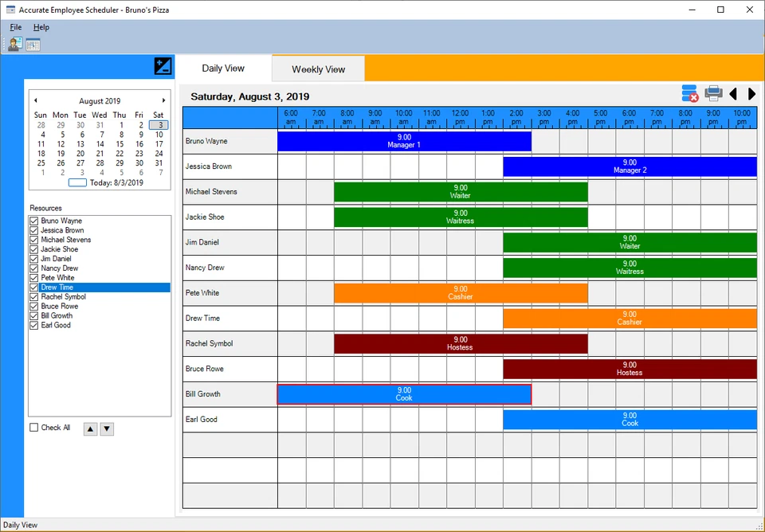
Task: Click the down arrow beside Check All
Action: 107,428
